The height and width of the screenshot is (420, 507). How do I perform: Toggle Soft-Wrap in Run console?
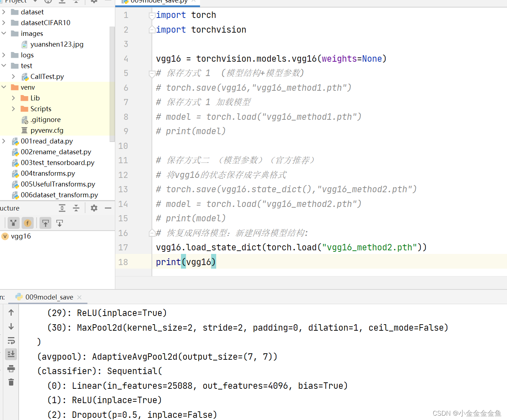coord(11,340)
